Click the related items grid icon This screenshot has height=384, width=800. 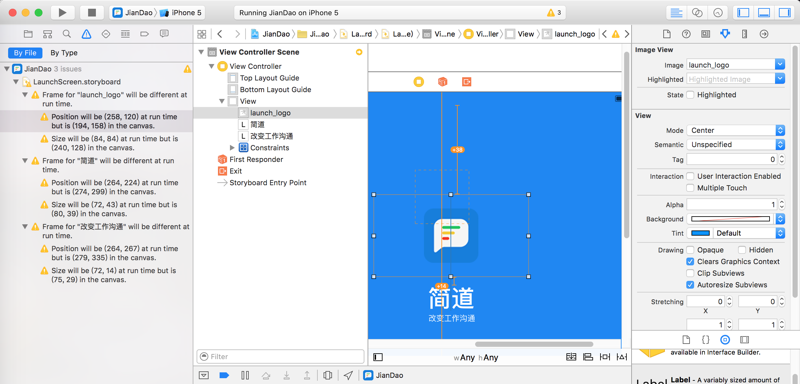pyautogui.click(x=202, y=34)
